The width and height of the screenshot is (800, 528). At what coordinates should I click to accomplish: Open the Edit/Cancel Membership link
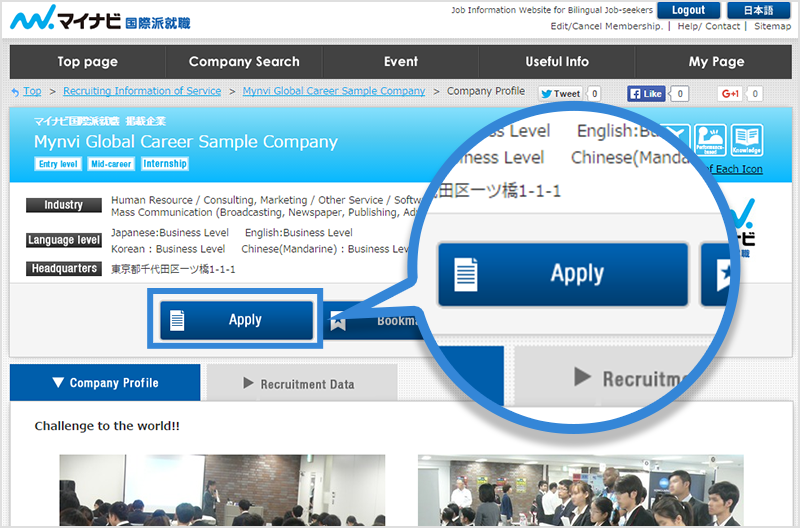pyautogui.click(x=607, y=26)
